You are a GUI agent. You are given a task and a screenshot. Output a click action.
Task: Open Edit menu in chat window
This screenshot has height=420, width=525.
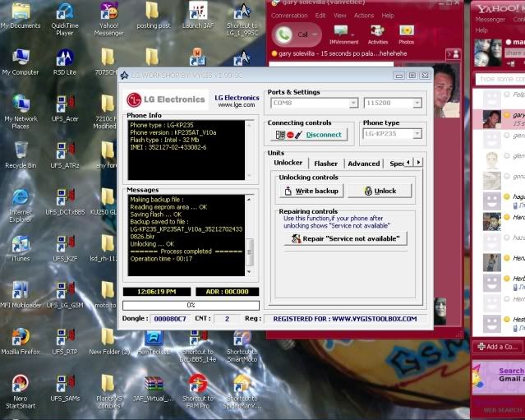click(x=320, y=16)
